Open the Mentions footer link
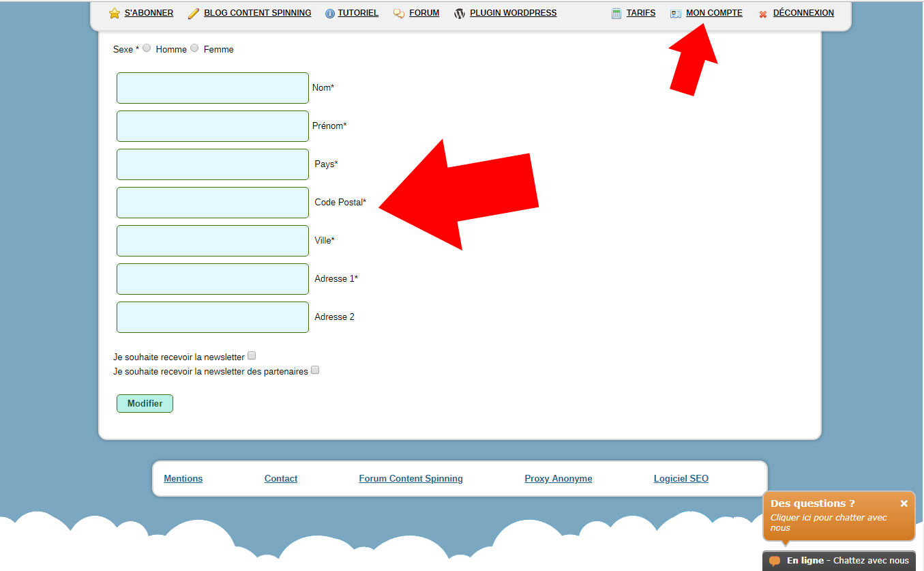924x571 pixels. click(183, 479)
